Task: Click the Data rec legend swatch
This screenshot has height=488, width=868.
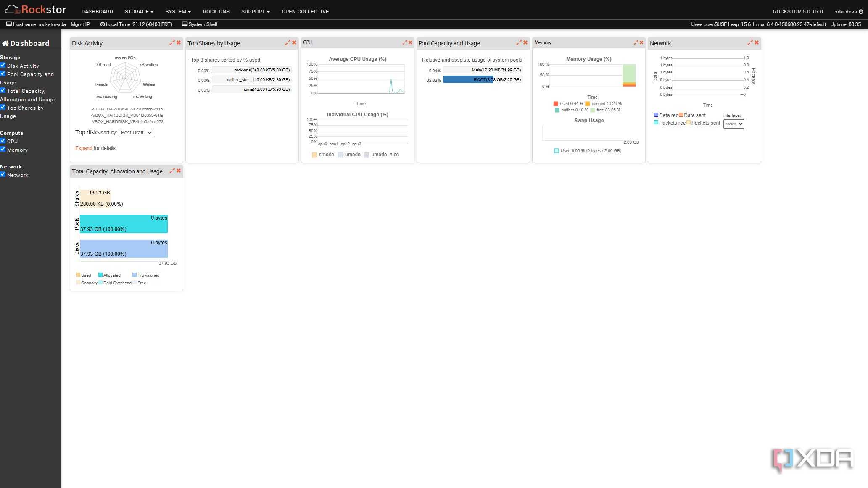Action: click(x=656, y=115)
